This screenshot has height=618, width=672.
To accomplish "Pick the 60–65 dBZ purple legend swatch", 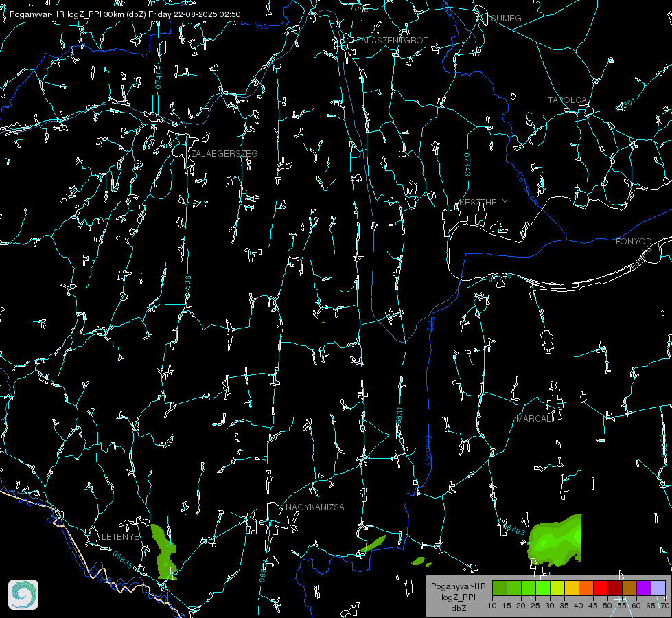I will coord(643,588).
